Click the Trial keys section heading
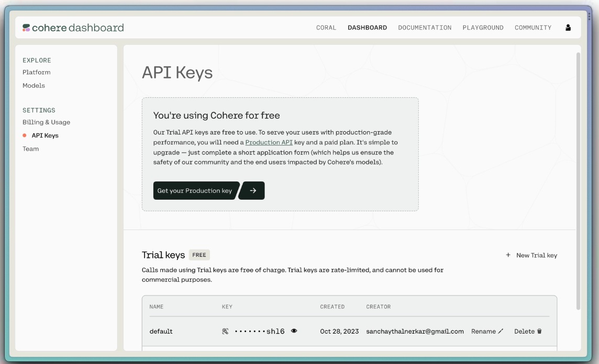599x364 pixels. (x=163, y=255)
